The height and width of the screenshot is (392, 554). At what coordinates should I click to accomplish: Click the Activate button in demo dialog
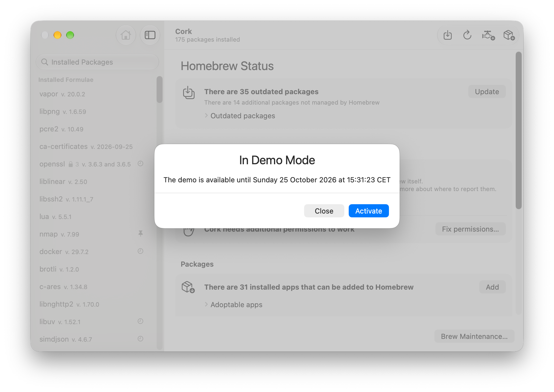368,211
